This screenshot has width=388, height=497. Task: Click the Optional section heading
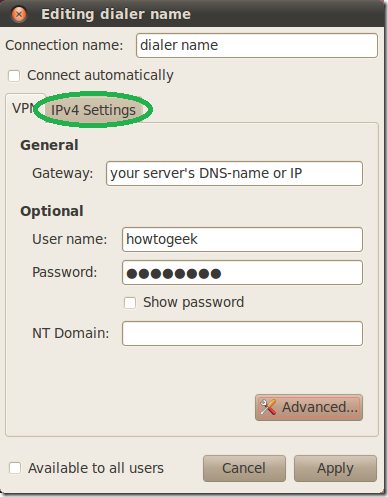[x=52, y=211]
